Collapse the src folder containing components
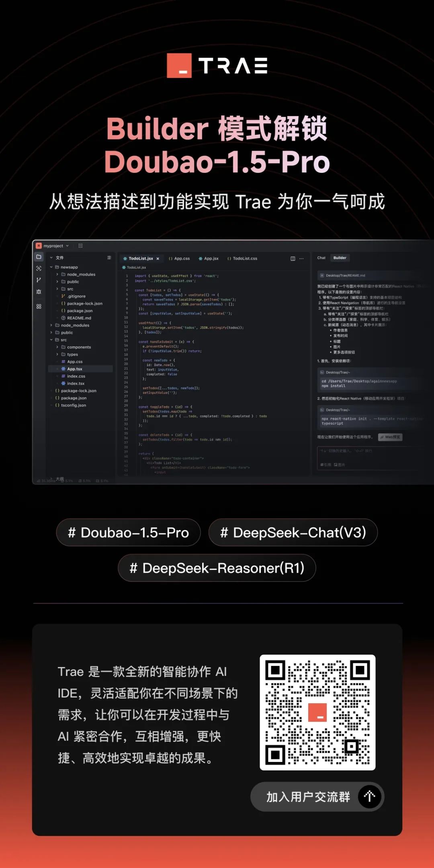This screenshot has height=868, width=434. coord(51,340)
